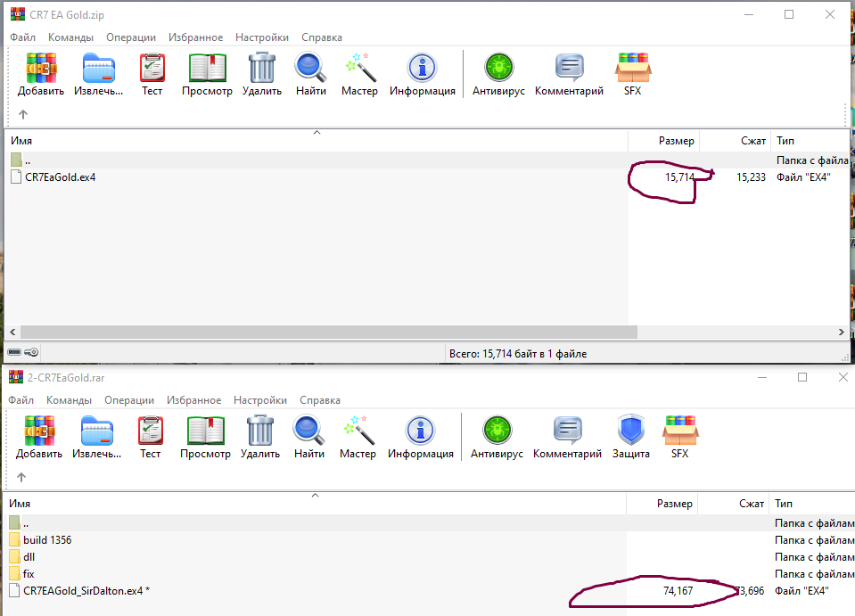855x616 pixels.
Task: Open Справка menu in CR7 EA Gold.zip window
Action: pos(322,37)
